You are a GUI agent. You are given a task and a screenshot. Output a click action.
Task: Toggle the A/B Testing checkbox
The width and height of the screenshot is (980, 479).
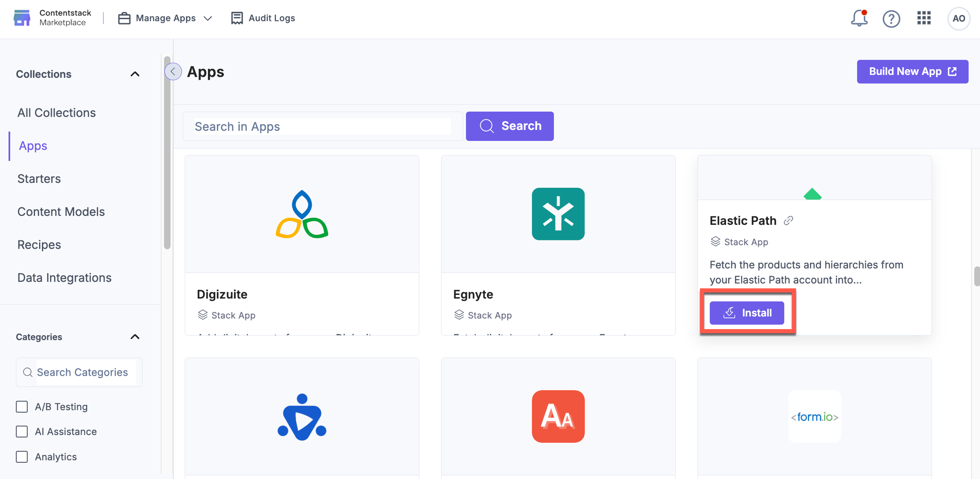(x=22, y=407)
